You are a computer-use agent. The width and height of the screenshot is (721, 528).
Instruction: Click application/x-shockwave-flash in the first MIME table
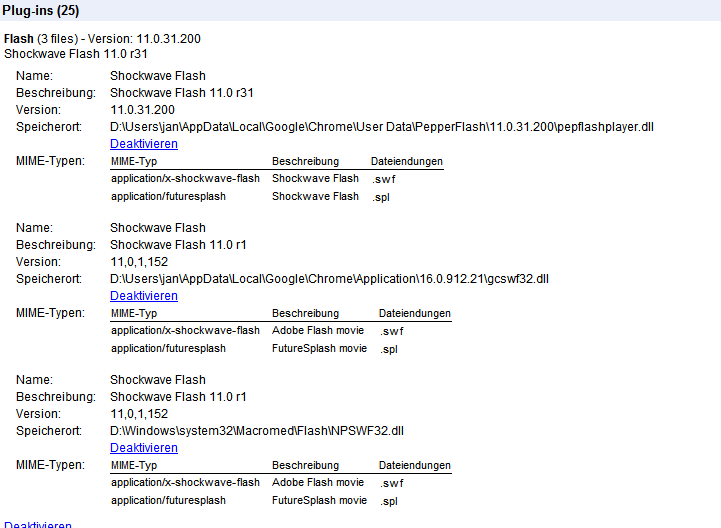[x=185, y=178]
